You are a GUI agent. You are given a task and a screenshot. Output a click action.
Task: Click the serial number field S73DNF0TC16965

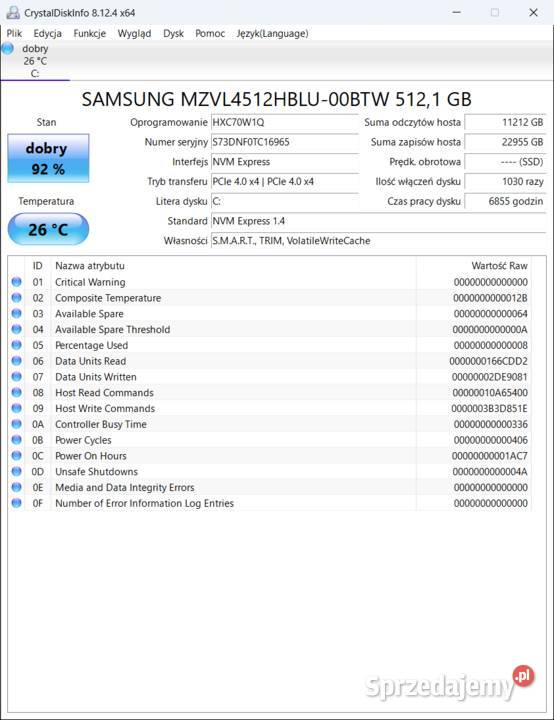click(x=284, y=142)
